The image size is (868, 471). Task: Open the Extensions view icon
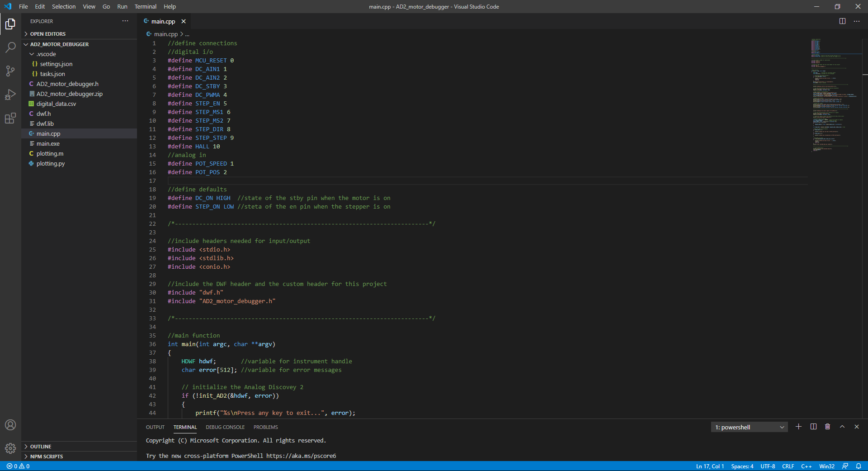point(10,118)
